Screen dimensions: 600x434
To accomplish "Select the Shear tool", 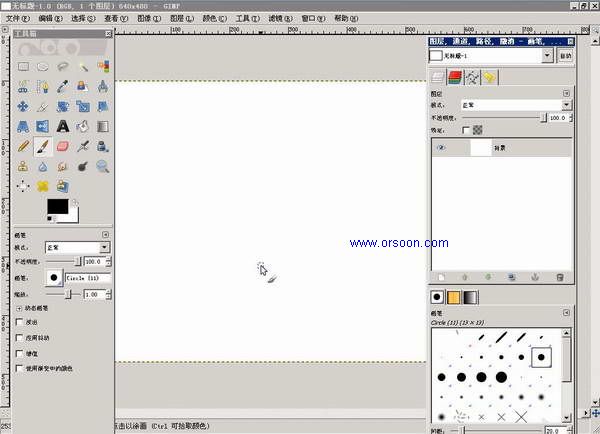I will coord(103,106).
